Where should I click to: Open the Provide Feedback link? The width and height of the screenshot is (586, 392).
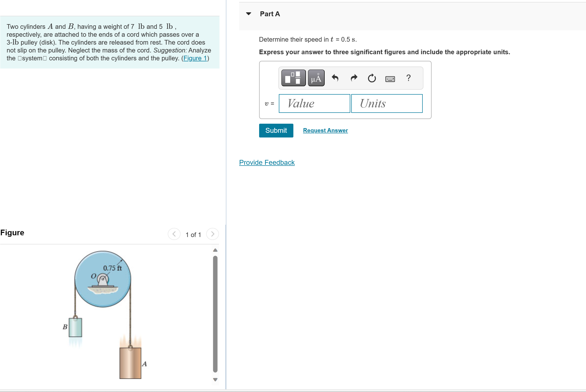267,162
